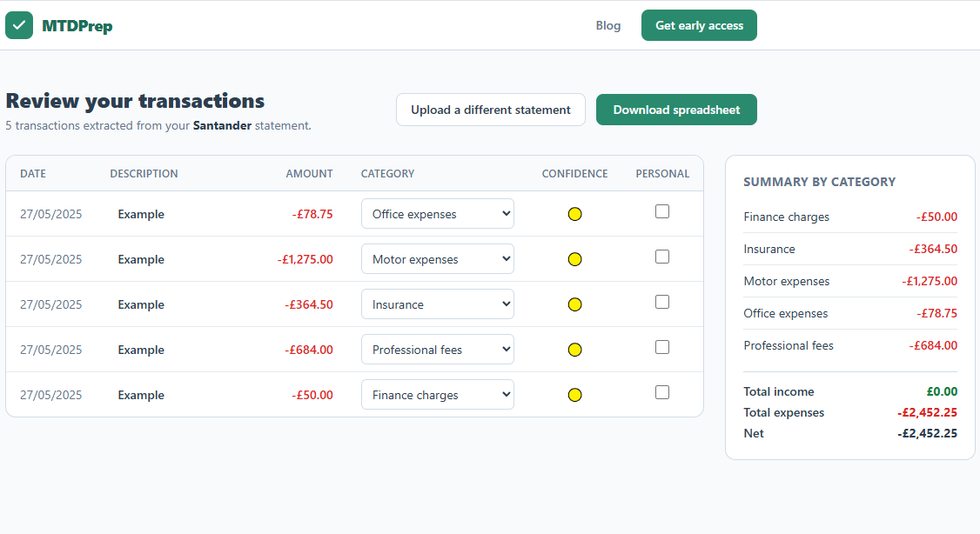Change the Professional fees category dropdown
This screenshot has width=980, height=534.
(438, 349)
